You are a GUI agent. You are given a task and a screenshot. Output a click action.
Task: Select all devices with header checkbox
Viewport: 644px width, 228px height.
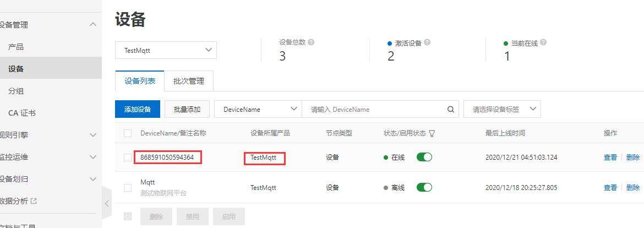coord(128,133)
